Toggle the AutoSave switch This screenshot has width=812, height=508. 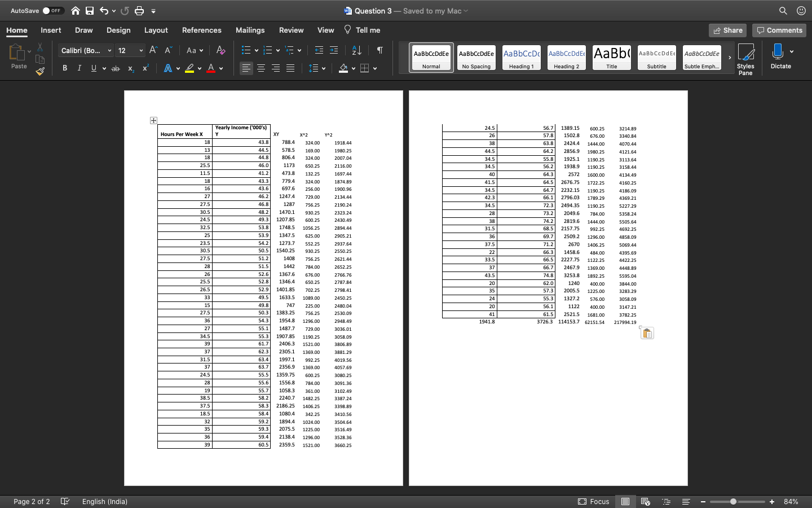coord(52,11)
